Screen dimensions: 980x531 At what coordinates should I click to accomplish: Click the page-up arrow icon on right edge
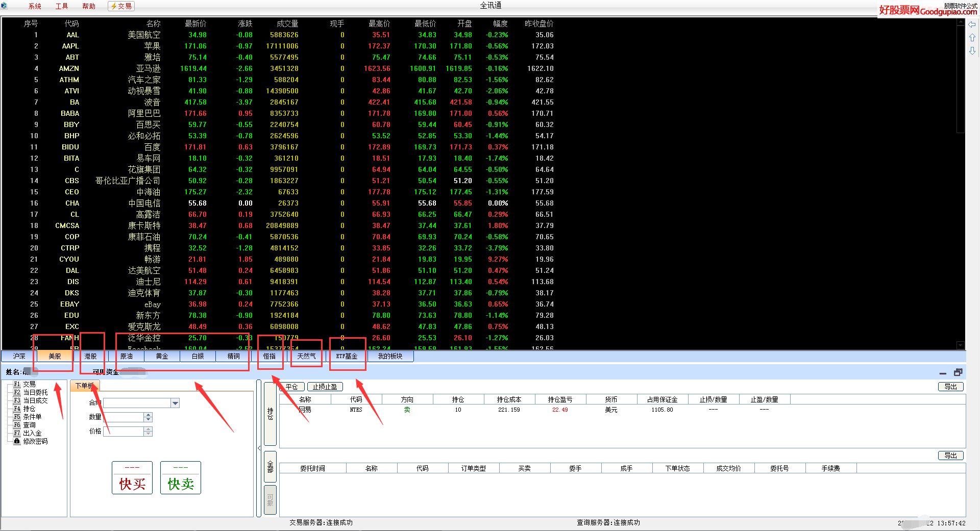972,38
